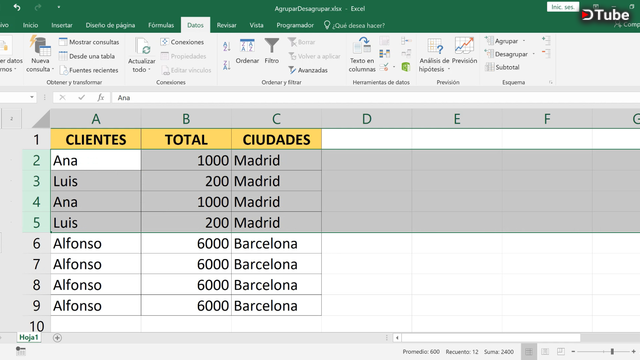This screenshot has height=360, width=640.
Task: Click the Select All corner triangle
Action: point(41,119)
